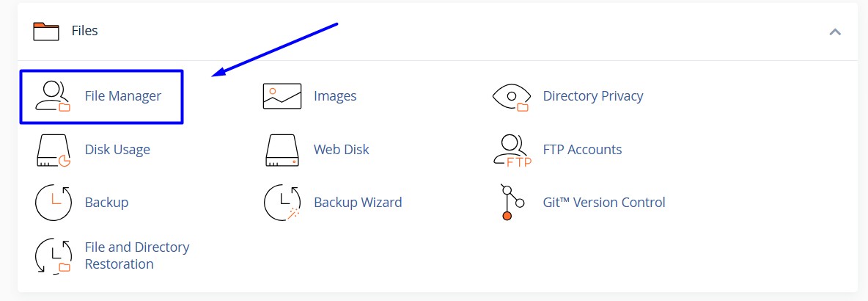Click the Git Version Control icon
This screenshot has height=301, width=868.
pos(511,203)
